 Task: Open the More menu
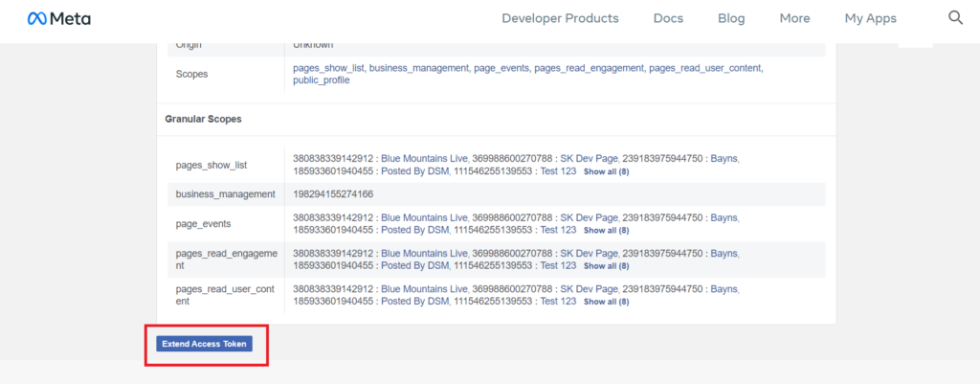(x=794, y=19)
